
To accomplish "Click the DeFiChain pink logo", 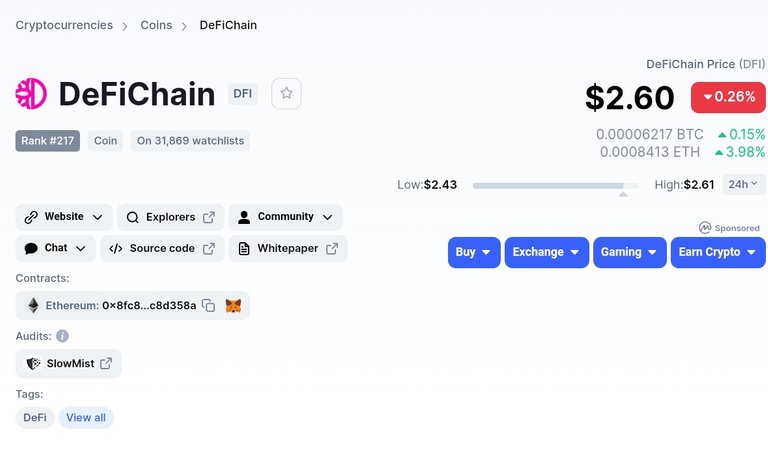I will pyautogui.click(x=31, y=94).
